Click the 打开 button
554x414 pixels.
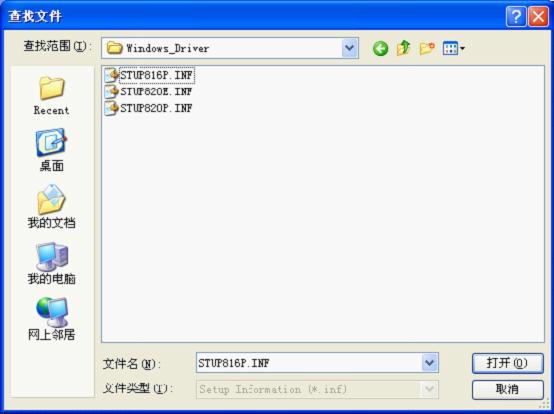[x=507, y=363]
